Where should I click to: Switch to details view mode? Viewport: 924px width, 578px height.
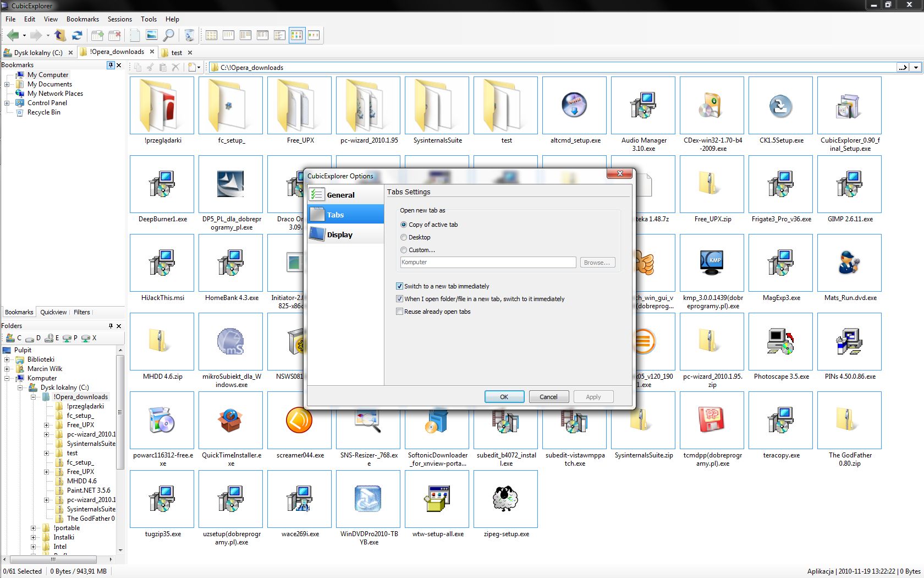point(263,35)
